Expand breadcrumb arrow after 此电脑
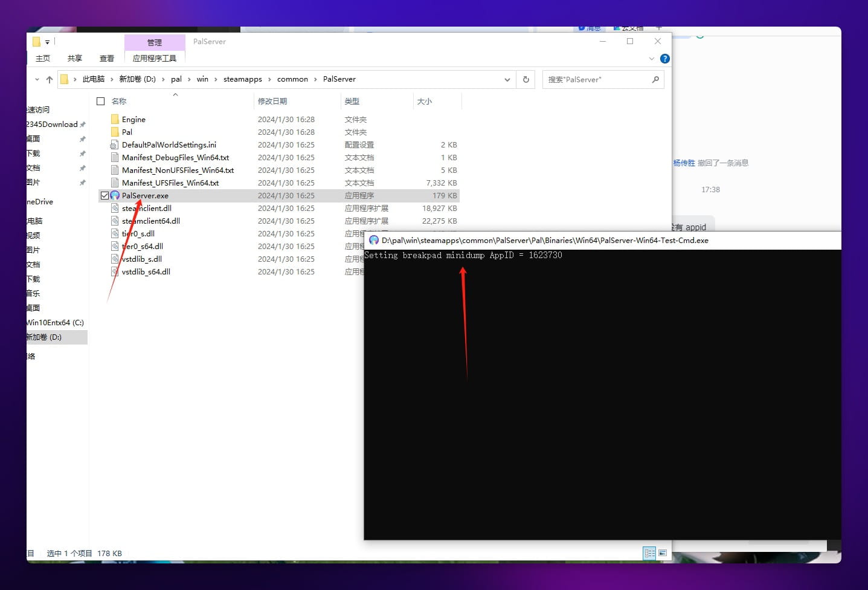Screen dimensions: 868x590 pyautogui.click(x=112, y=79)
